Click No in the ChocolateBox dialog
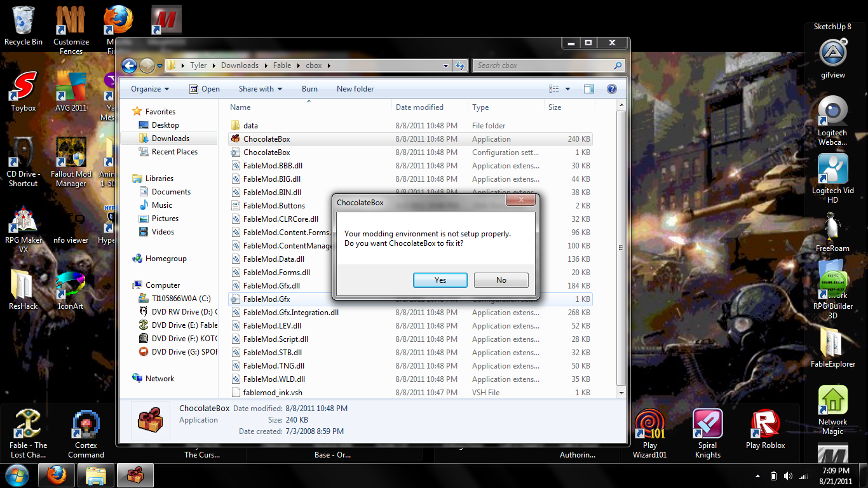This screenshot has height=488, width=868. (x=501, y=280)
